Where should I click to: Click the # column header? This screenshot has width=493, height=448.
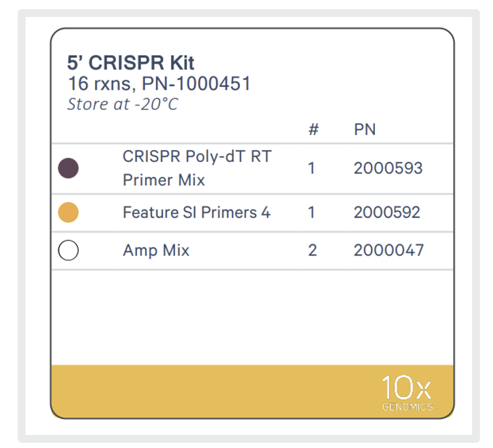[313, 130]
